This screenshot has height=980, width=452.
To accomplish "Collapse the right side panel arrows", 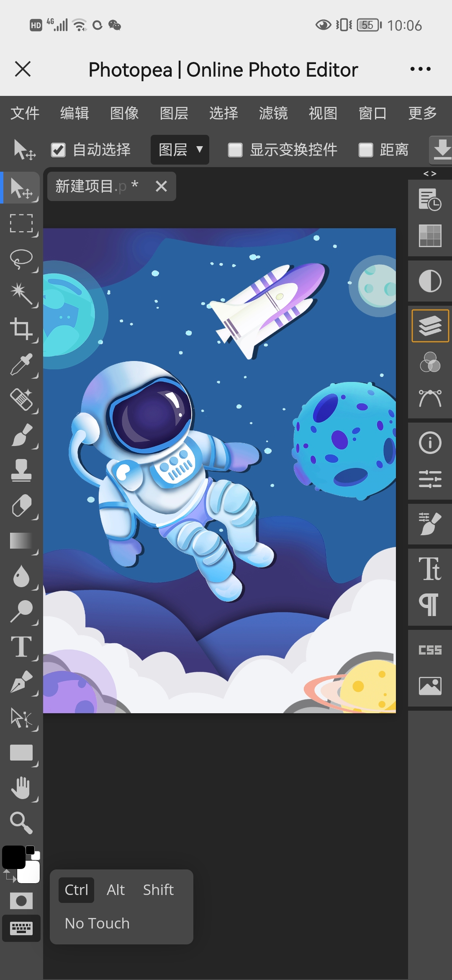I will pyautogui.click(x=430, y=173).
